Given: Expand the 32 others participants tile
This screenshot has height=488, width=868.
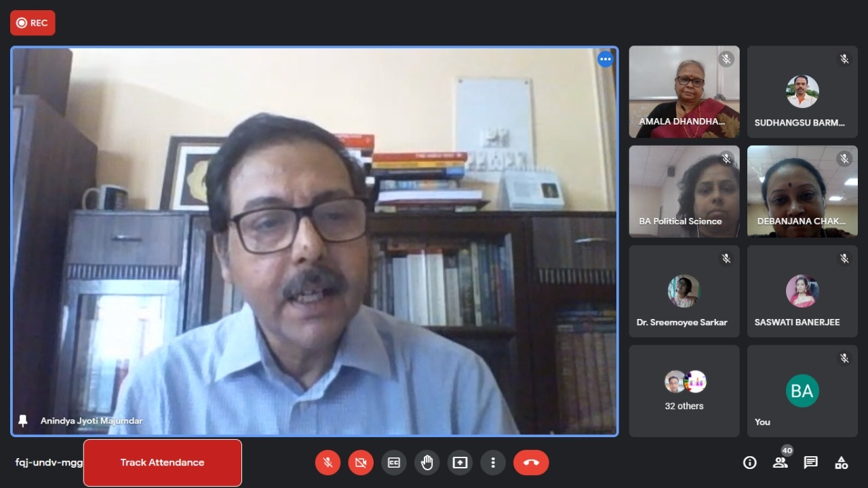Looking at the screenshot, I should tap(684, 391).
